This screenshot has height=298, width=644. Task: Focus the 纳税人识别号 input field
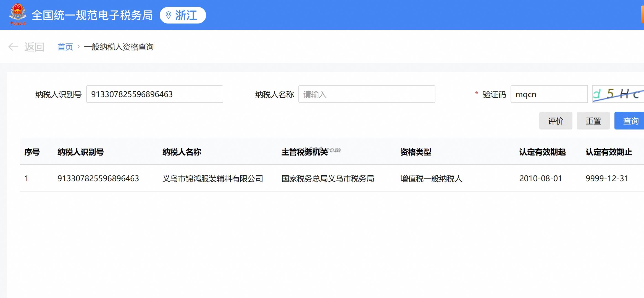pos(155,94)
